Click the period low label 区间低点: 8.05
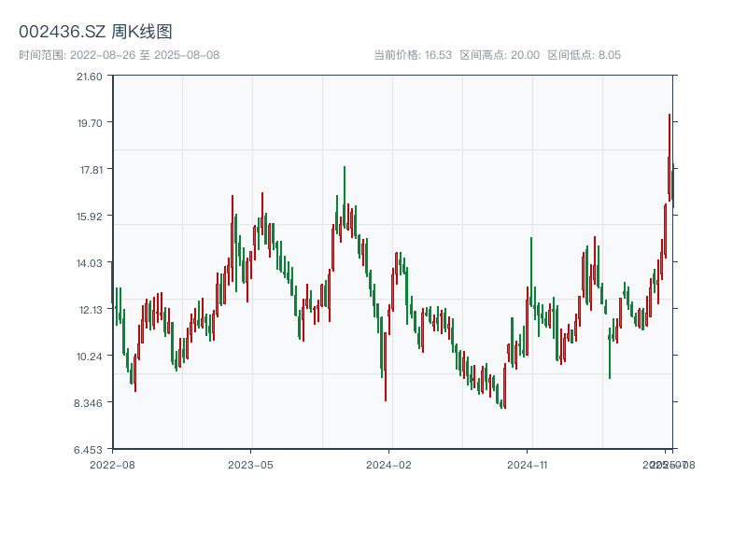Image resolution: width=747 pixels, height=560 pixels. pyautogui.click(x=585, y=55)
